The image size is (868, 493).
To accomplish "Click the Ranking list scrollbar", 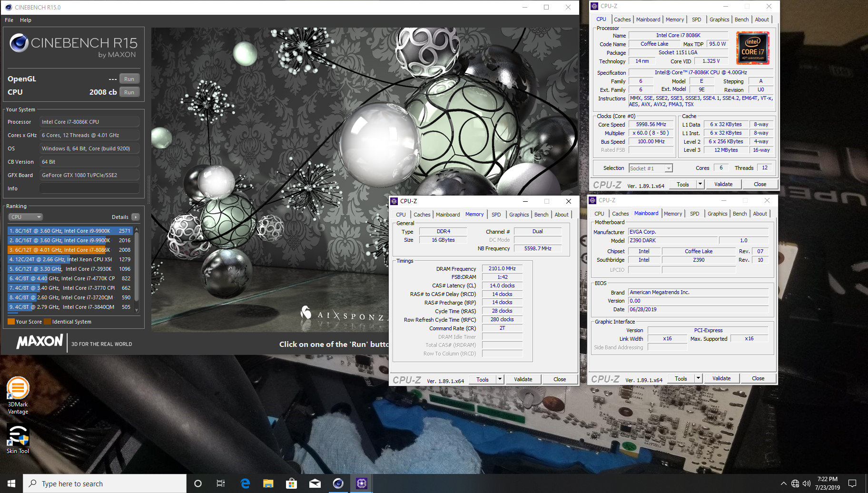I will point(137,269).
